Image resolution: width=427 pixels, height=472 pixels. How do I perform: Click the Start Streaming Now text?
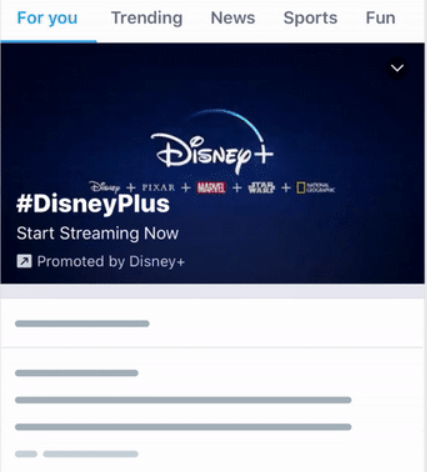98,233
